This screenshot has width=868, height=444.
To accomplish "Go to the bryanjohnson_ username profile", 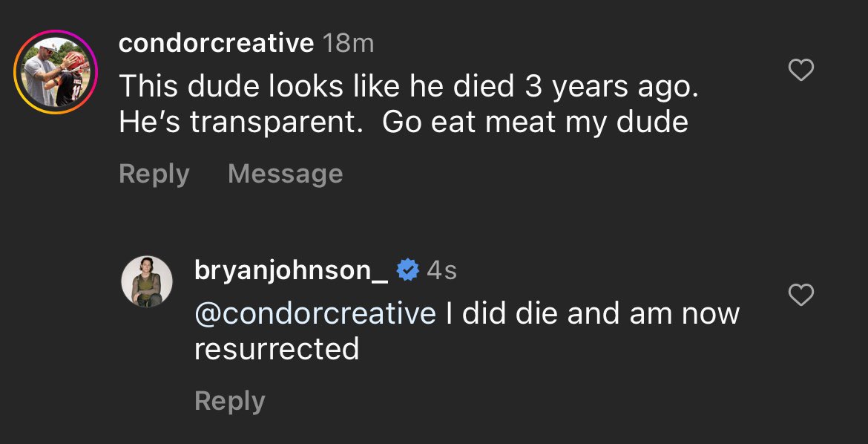I will (x=290, y=271).
